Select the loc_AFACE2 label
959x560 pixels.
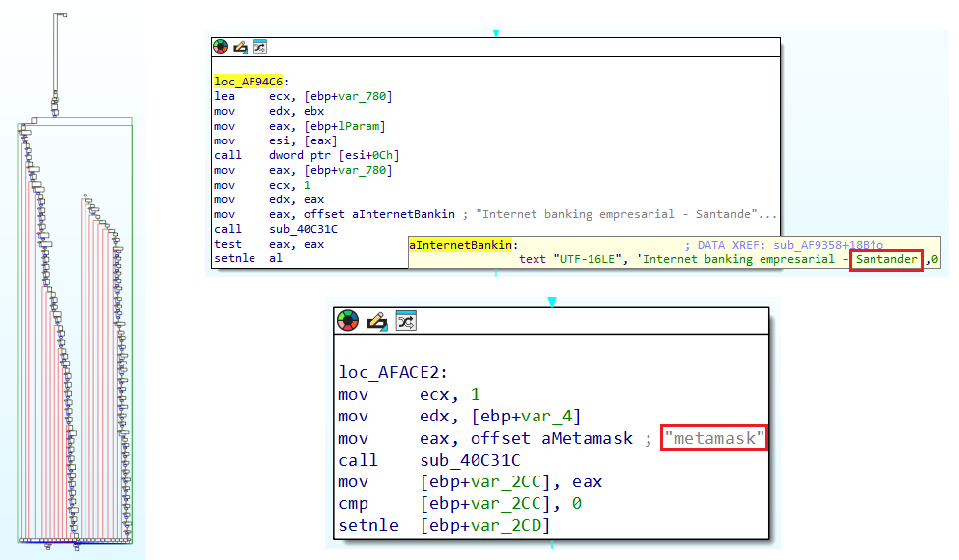click(391, 372)
